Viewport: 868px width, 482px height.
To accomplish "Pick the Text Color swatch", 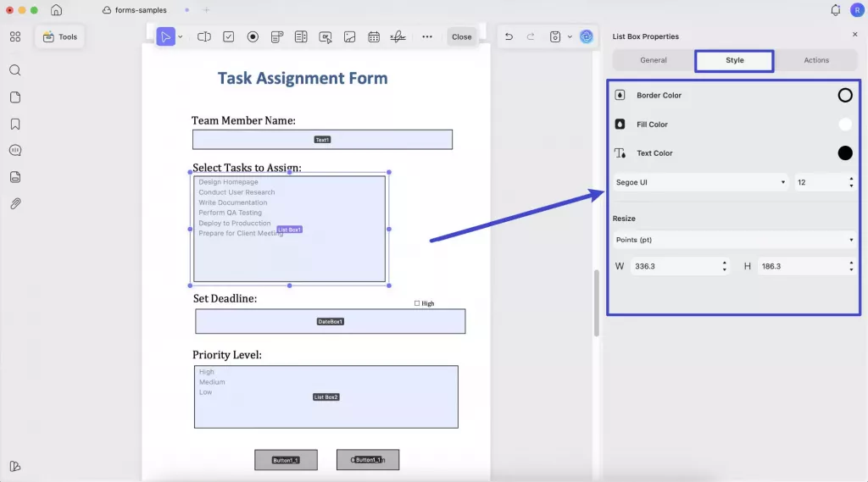I will tap(845, 152).
